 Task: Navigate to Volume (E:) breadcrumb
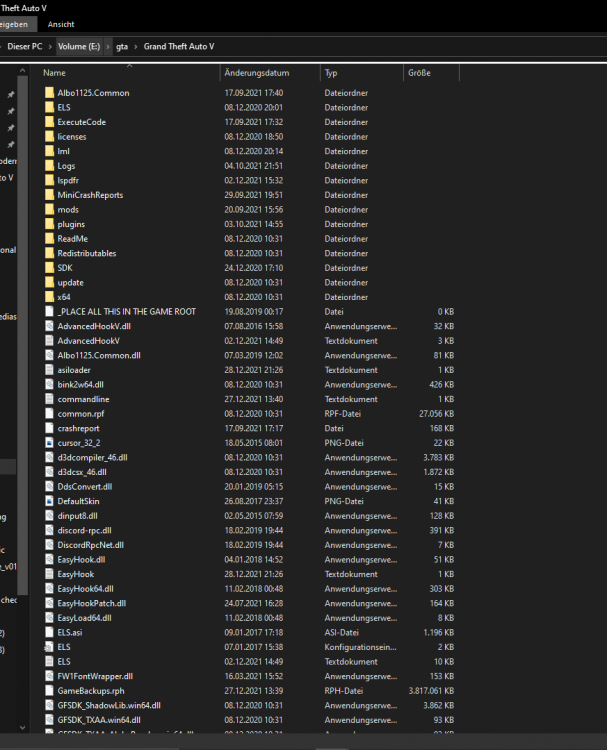point(79,46)
